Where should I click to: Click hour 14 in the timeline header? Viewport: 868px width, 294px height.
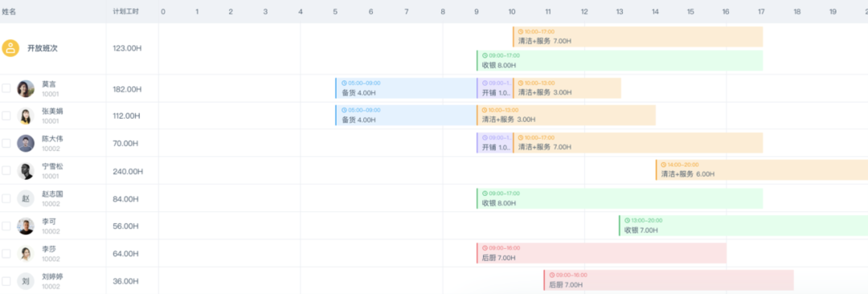coord(656,11)
